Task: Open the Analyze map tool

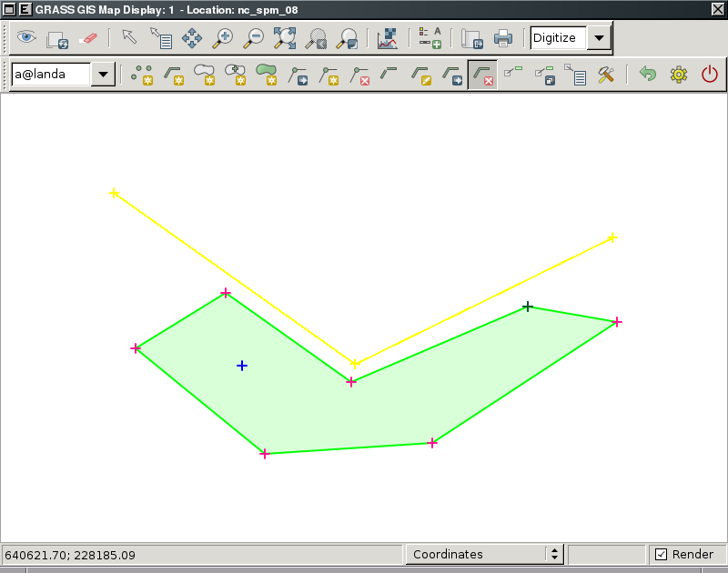Action: pos(388,38)
